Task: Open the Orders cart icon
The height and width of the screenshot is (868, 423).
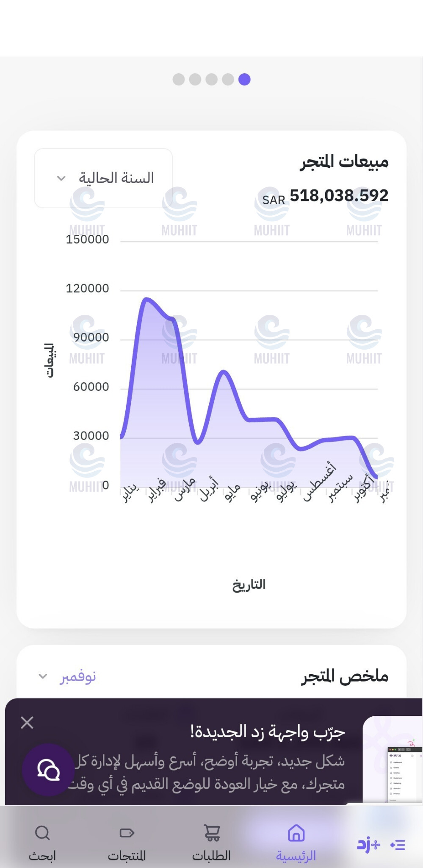Action: (x=212, y=833)
